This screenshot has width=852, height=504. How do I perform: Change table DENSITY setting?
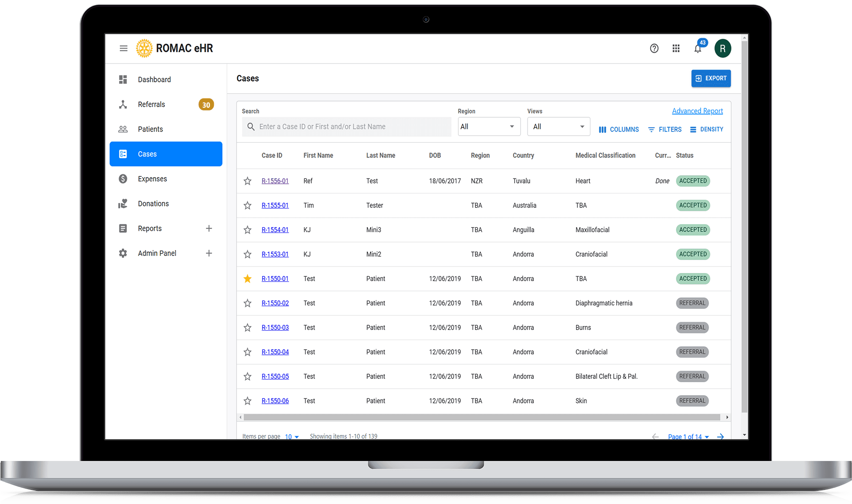point(706,130)
